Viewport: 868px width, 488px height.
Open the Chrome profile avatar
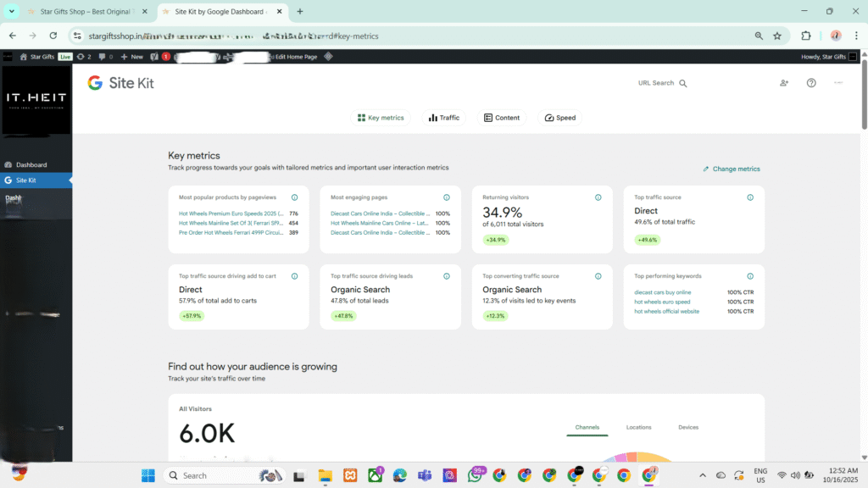coord(836,36)
